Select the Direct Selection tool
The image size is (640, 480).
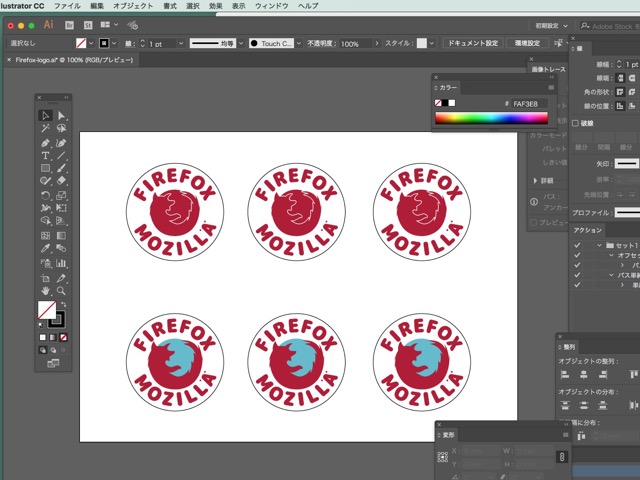61,116
